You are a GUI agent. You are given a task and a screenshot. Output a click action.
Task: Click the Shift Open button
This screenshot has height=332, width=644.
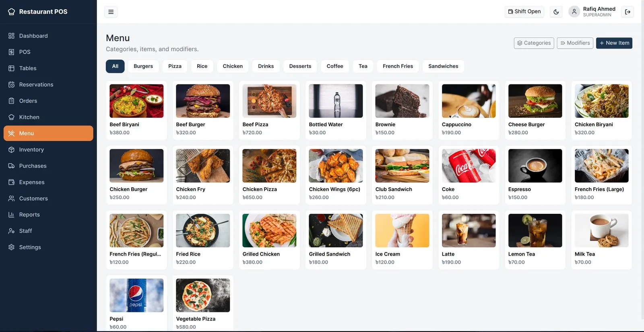click(x=524, y=12)
